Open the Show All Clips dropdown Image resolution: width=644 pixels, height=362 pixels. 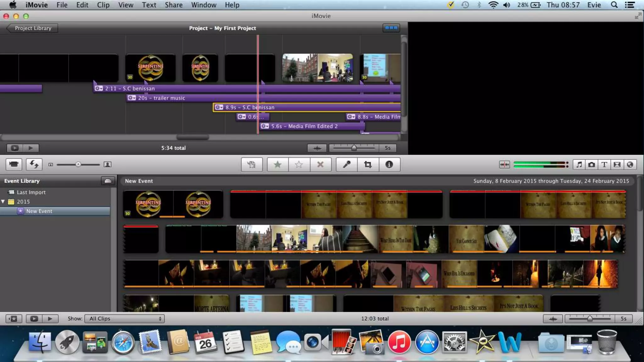coord(125,319)
